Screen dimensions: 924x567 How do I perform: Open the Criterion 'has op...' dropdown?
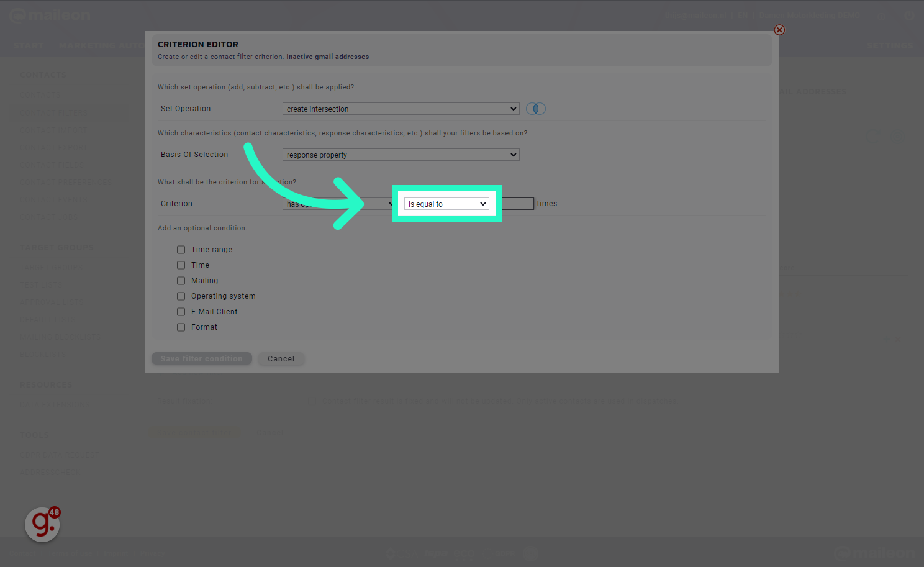[338, 204]
